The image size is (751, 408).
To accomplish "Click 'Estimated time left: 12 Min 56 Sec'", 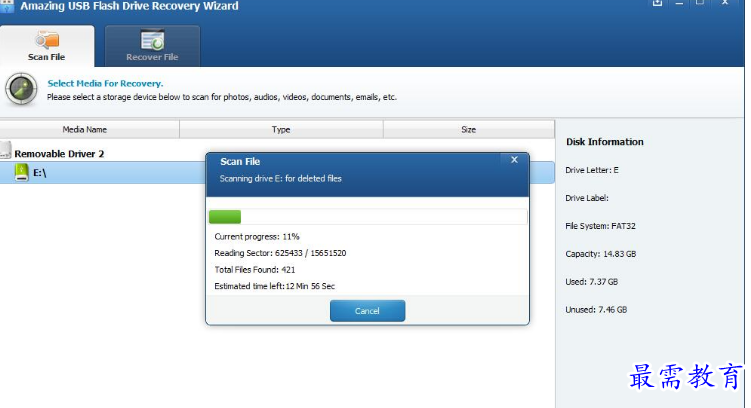I will (274, 286).
